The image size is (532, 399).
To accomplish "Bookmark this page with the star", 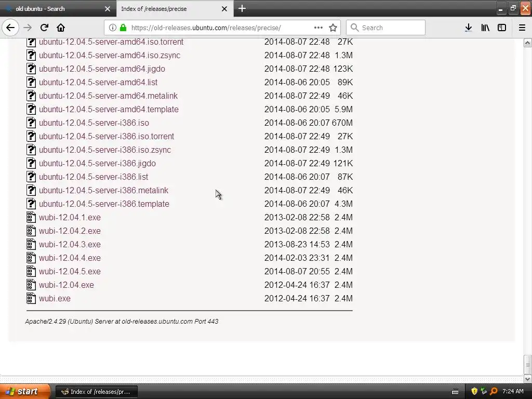I will (x=333, y=28).
